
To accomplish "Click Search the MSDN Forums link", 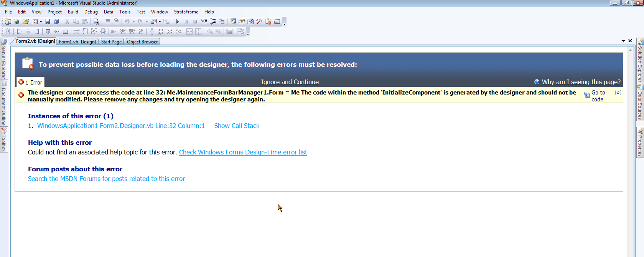I will pos(106,179).
